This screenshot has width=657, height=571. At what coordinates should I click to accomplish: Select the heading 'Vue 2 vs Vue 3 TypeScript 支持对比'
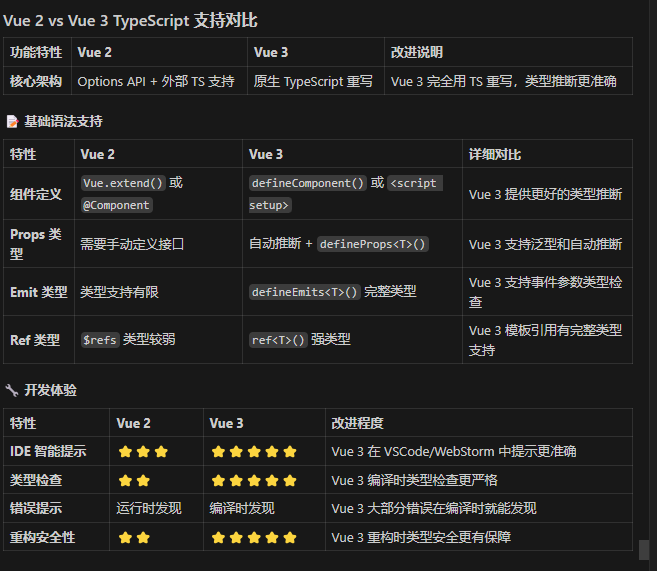tap(130, 21)
